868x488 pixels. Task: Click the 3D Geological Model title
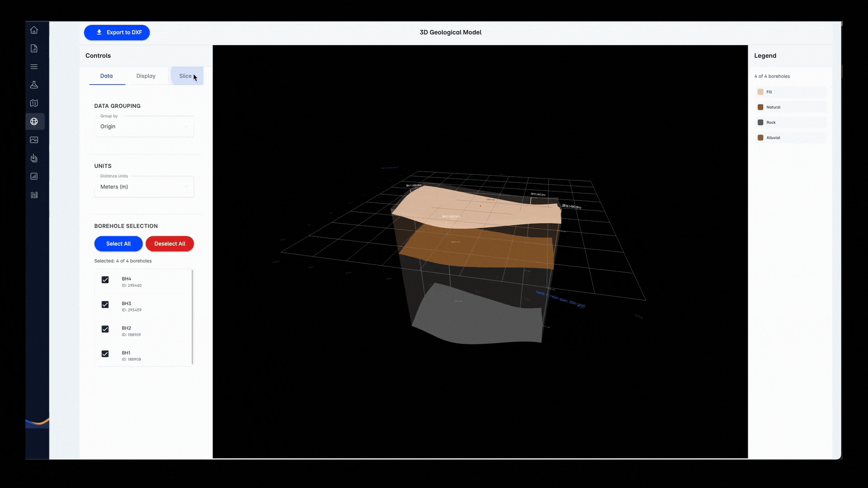click(x=450, y=33)
